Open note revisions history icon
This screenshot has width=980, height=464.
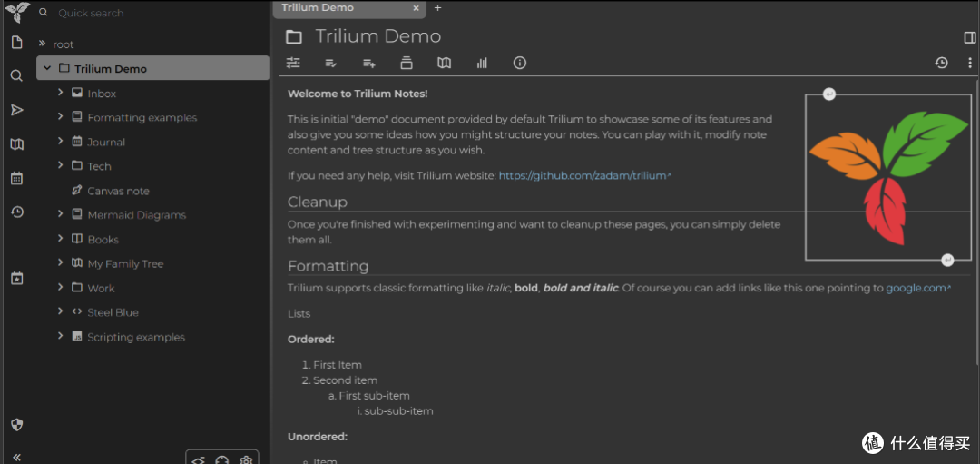941,63
